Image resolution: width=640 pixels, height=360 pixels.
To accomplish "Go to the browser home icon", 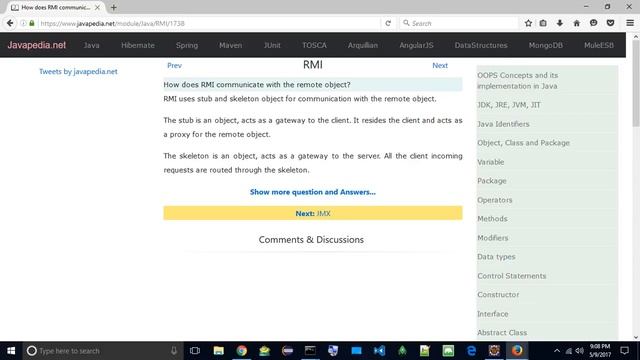I will click(x=577, y=23).
